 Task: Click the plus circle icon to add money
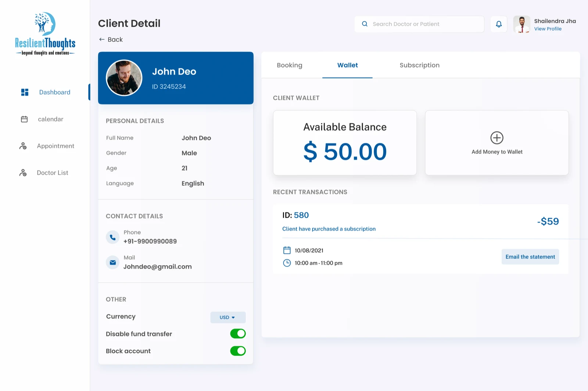497,138
